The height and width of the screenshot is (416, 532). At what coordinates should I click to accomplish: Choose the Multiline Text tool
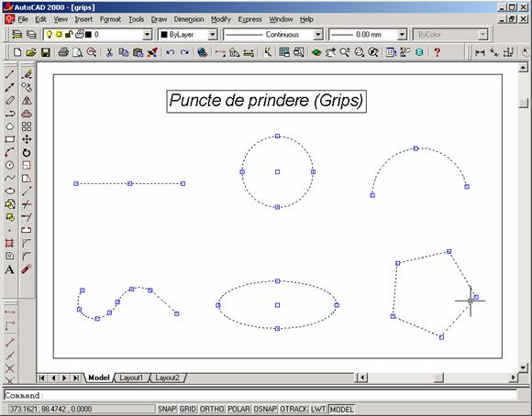click(9, 269)
